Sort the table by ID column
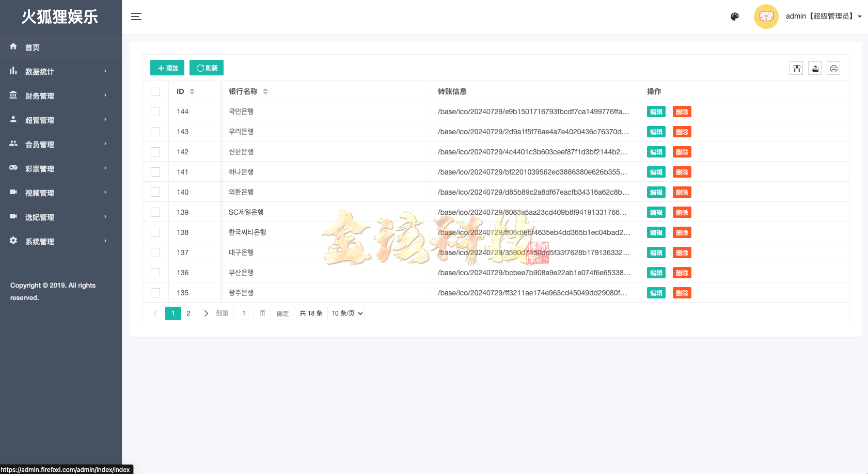 [x=192, y=91]
